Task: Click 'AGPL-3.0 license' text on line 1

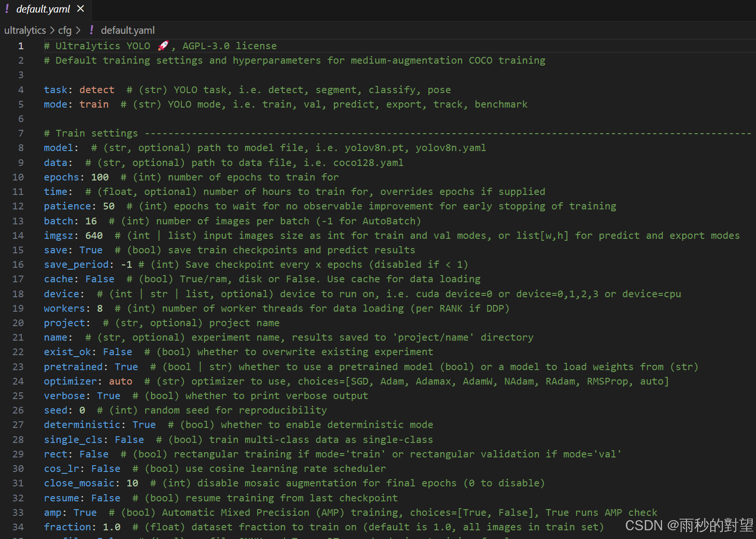Action: click(230, 46)
